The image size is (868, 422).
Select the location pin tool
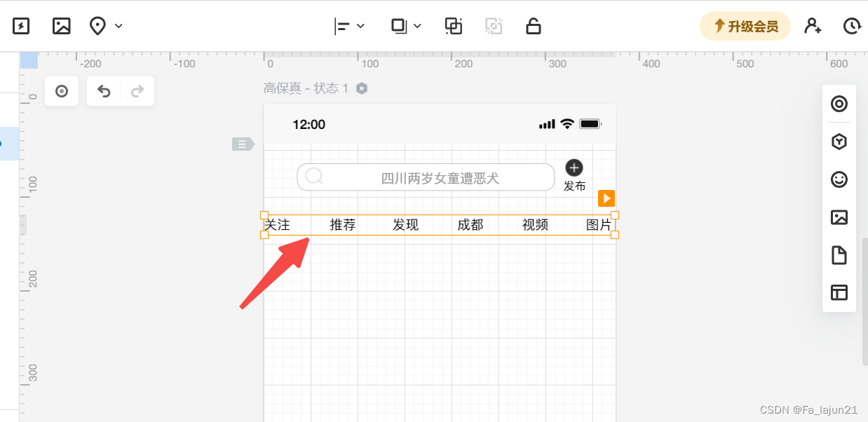(98, 27)
